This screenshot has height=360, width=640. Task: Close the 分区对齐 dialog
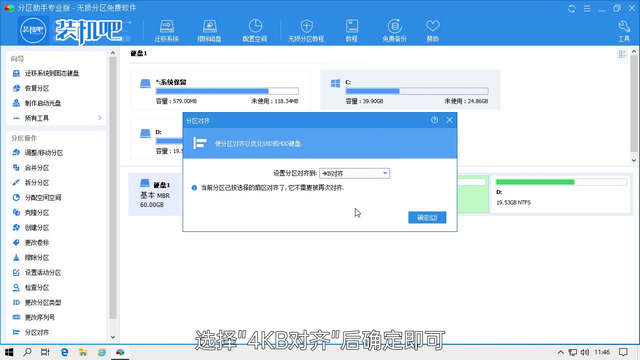coord(449,120)
